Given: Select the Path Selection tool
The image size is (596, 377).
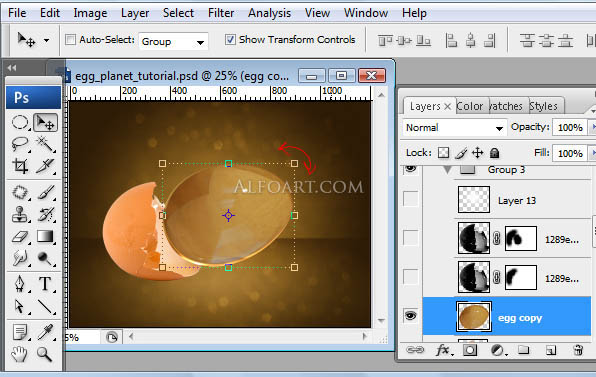Looking at the screenshot, I should click(20, 306).
